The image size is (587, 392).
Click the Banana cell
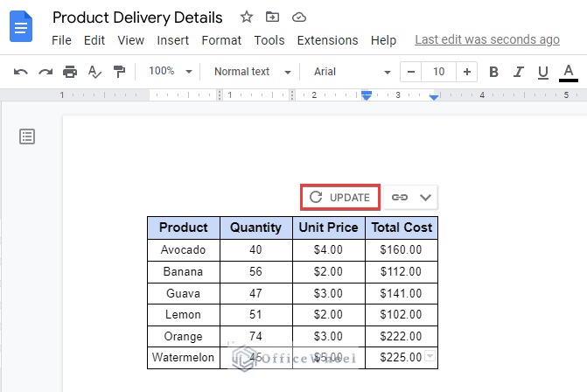[x=184, y=271]
